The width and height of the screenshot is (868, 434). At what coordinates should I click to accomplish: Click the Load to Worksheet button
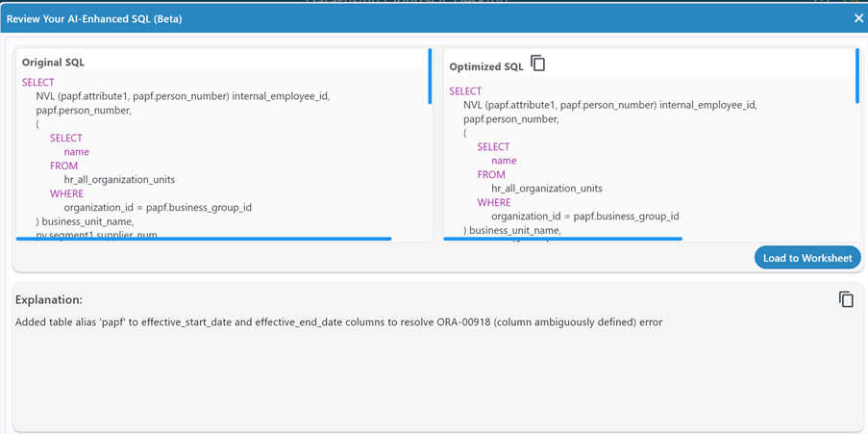click(x=807, y=258)
